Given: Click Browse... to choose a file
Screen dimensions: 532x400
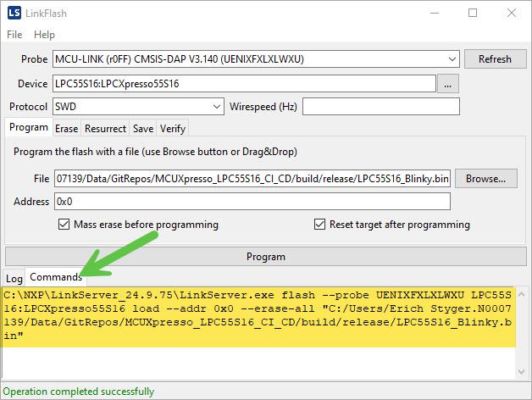Looking at the screenshot, I should (x=485, y=179).
